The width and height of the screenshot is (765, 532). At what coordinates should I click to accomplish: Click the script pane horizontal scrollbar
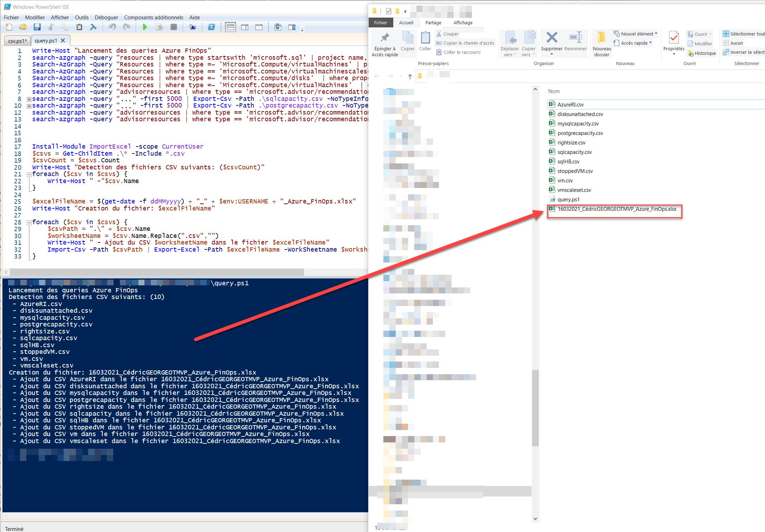(x=156, y=272)
